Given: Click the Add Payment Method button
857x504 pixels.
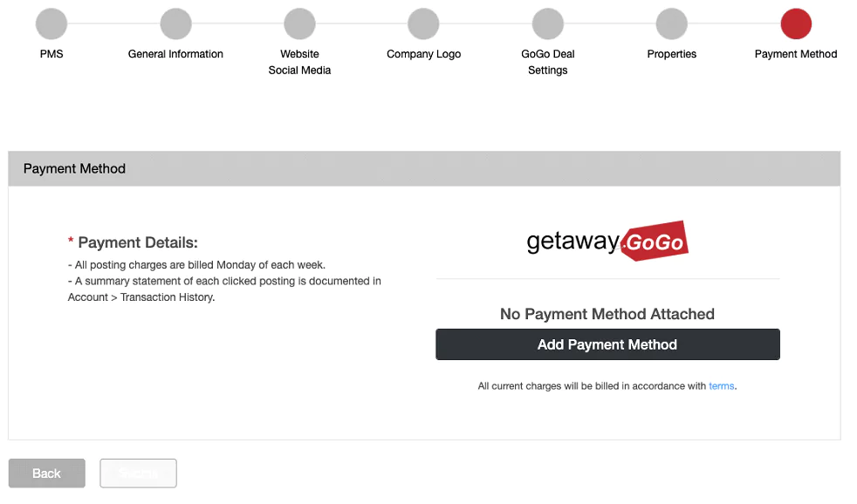Looking at the screenshot, I should [607, 344].
